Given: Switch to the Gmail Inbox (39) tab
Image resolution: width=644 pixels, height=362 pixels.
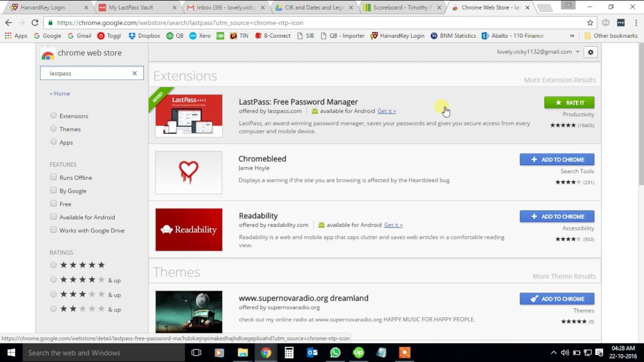Looking at the screenshot, I should pyautogui.click(x=226, y=8).
